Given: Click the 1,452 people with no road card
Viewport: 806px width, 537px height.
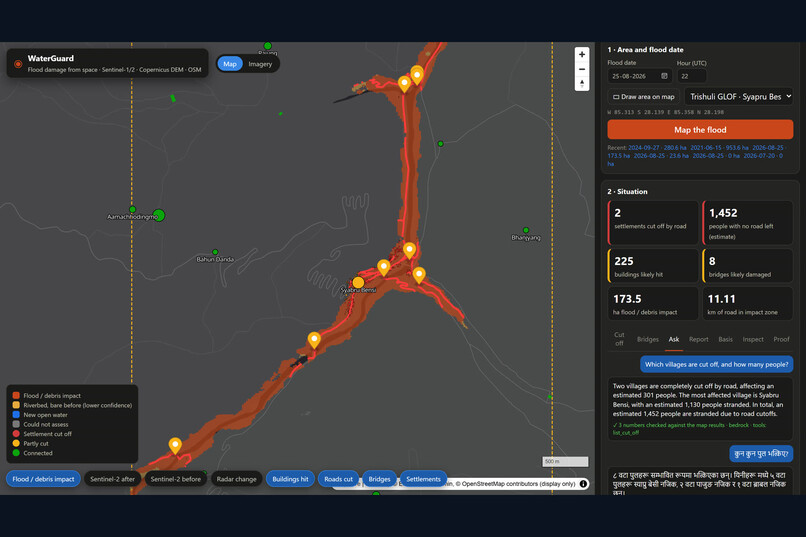Looking at the screenshot, I should [747, 223].
